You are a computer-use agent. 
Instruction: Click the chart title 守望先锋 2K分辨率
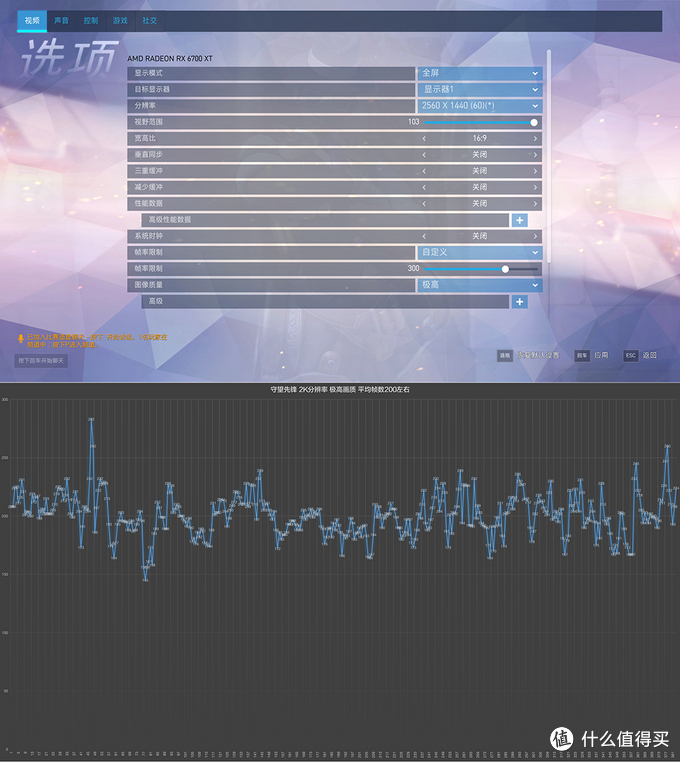340,389
